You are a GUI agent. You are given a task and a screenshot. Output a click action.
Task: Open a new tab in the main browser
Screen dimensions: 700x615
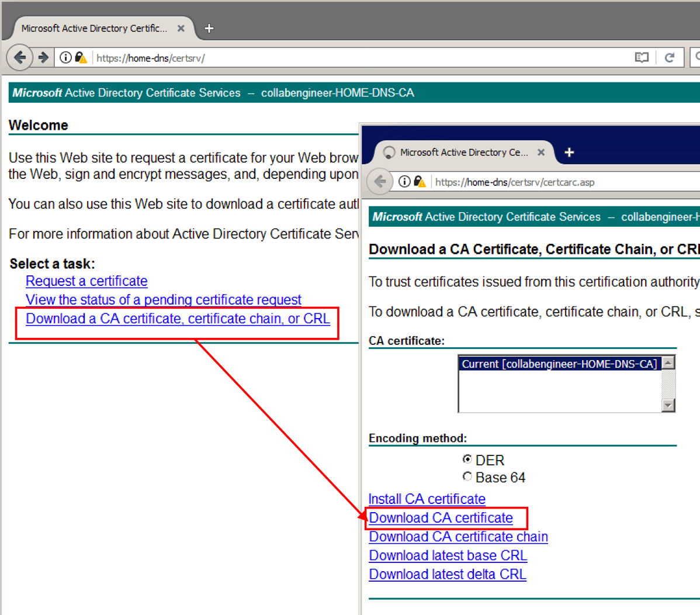coord(209,28)
